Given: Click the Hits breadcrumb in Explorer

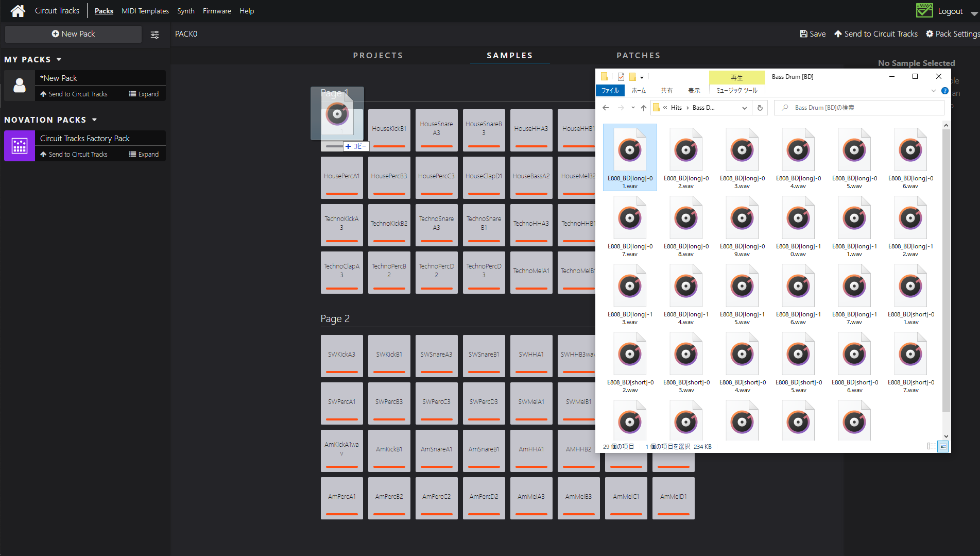Looking at the screenshot, I should (676, 108).
